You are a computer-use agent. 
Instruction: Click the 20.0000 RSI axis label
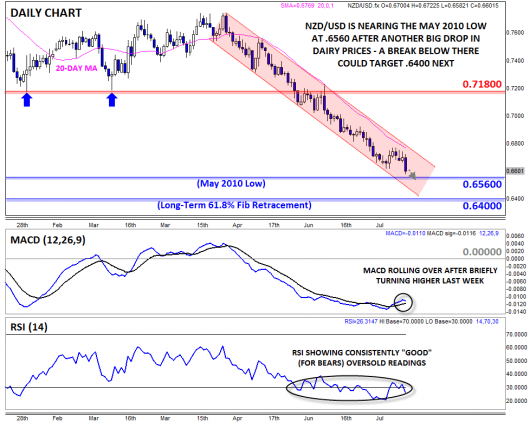(x=516, y=401)
